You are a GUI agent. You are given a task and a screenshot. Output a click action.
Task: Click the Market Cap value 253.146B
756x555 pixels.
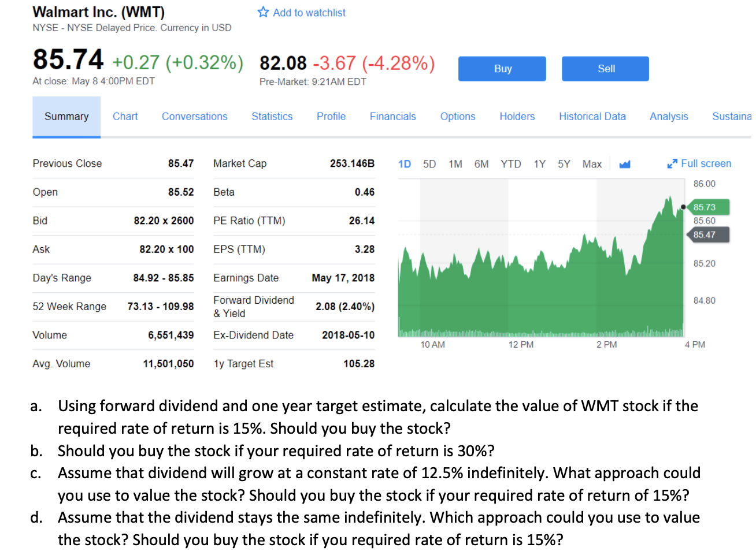click(352, 163)
